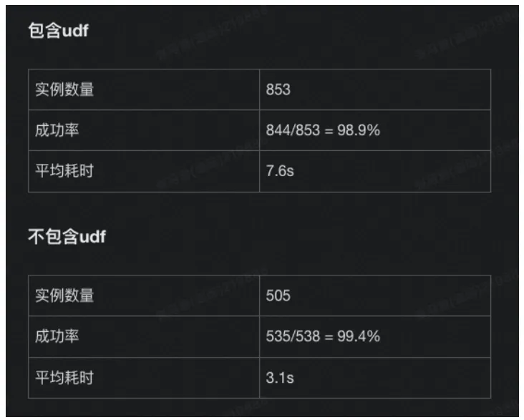Click the 98.9% percentage text
524x420 pixels.
pyautogui.click(x=359, y=130)
